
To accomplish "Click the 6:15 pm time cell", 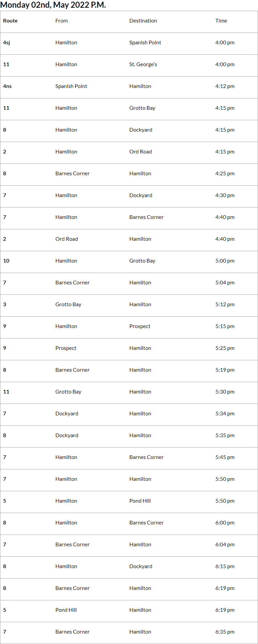I will 225,566.
